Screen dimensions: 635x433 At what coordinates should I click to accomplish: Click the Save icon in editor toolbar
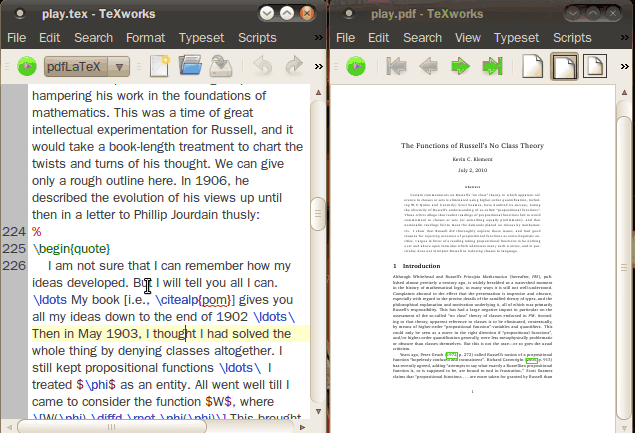pos(222,67)
